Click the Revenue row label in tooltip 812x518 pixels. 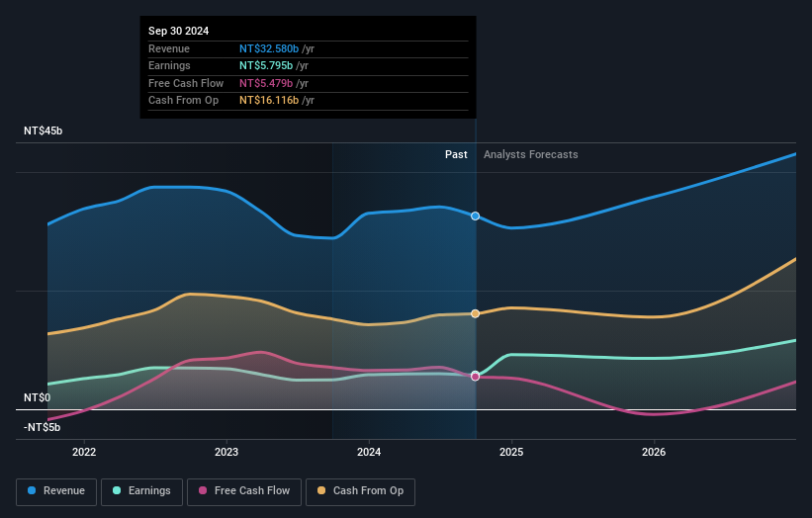[169, 48]
